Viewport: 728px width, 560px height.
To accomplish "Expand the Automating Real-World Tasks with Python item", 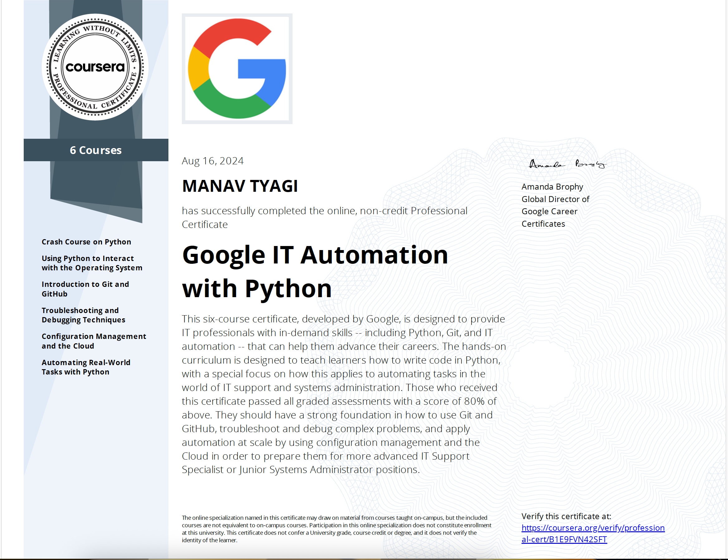I will [x=86, y=367].
